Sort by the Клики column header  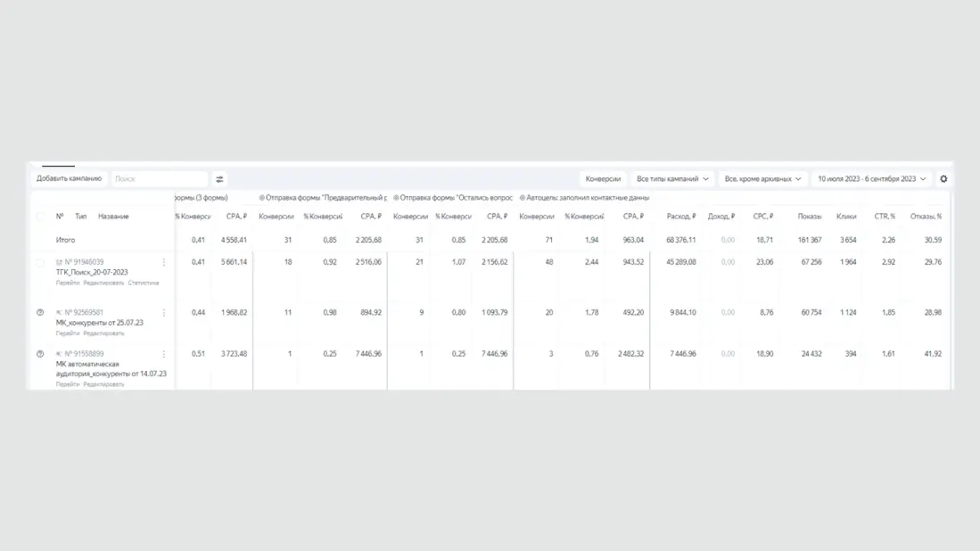point(846,216)
